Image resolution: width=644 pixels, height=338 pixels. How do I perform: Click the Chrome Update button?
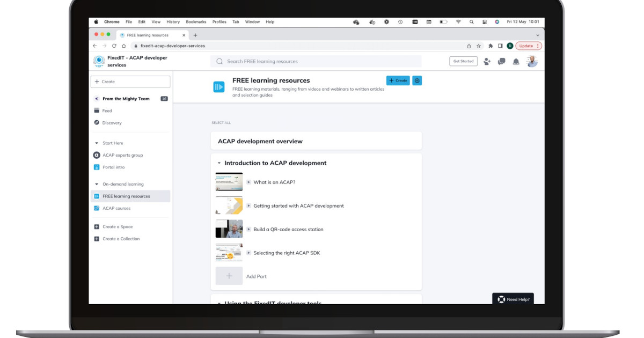[529, 46]
